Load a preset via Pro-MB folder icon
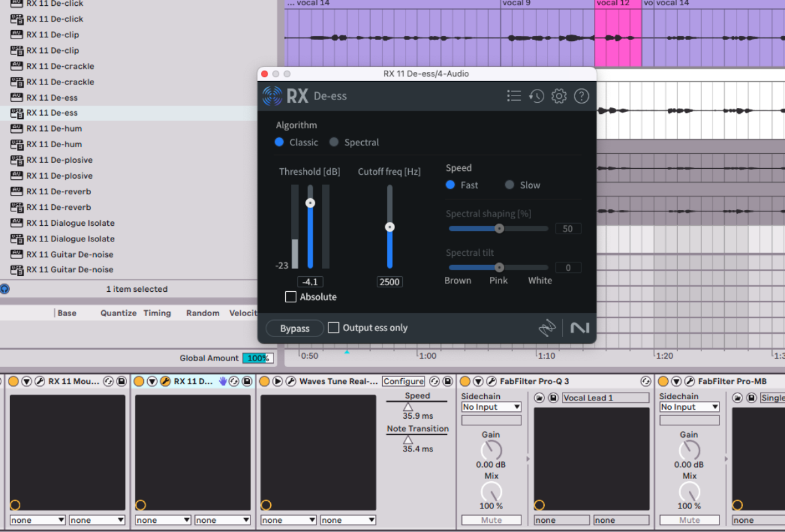Screen dimensions: 785x532 (x=738, y=398)
